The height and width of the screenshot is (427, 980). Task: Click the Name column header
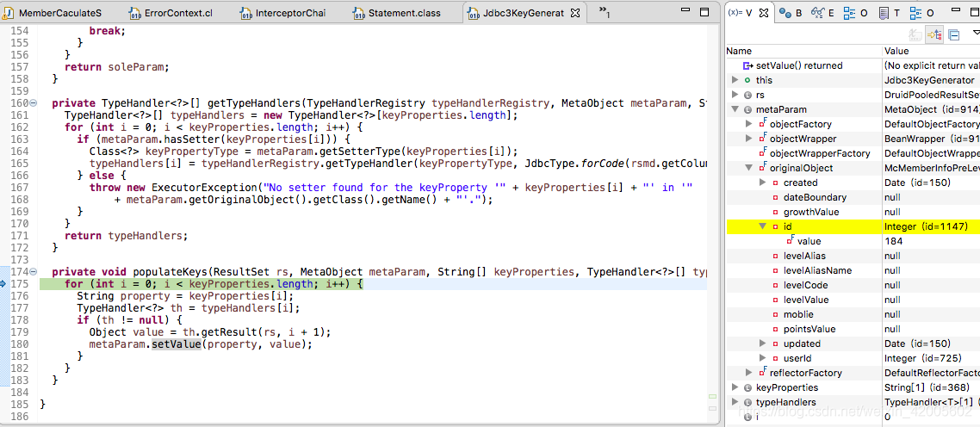coord(803,51)
